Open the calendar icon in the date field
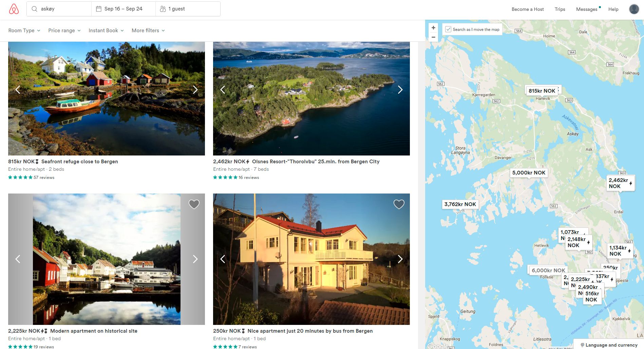The image size is (644, 349). pos(99,8)
